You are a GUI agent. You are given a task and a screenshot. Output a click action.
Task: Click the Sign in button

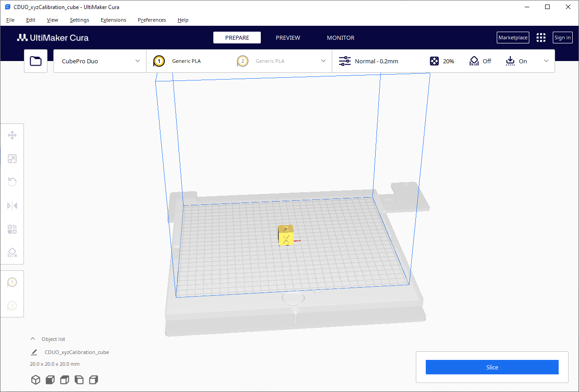coord(563,38)
